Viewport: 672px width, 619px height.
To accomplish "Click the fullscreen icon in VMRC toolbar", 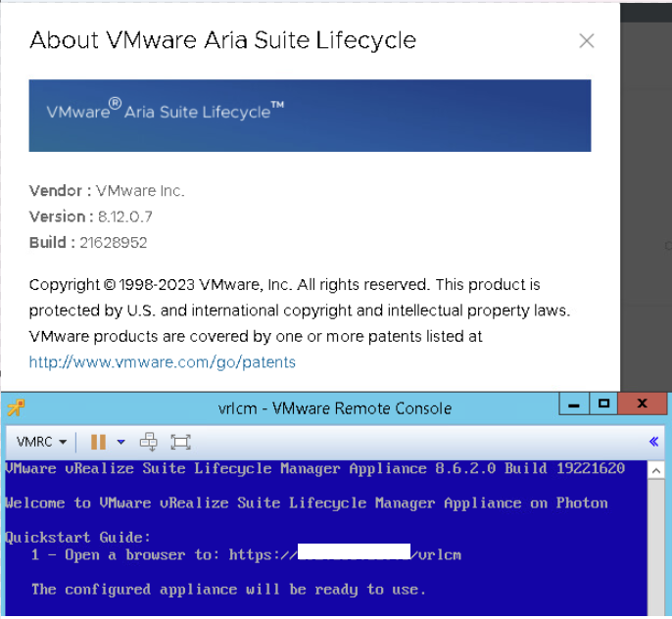I will point(180,442).
